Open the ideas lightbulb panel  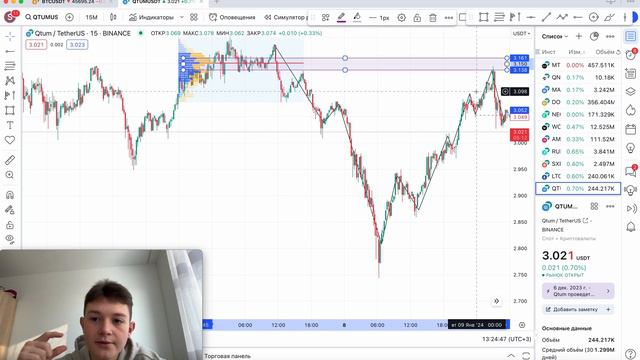click(x=631, y=148)
